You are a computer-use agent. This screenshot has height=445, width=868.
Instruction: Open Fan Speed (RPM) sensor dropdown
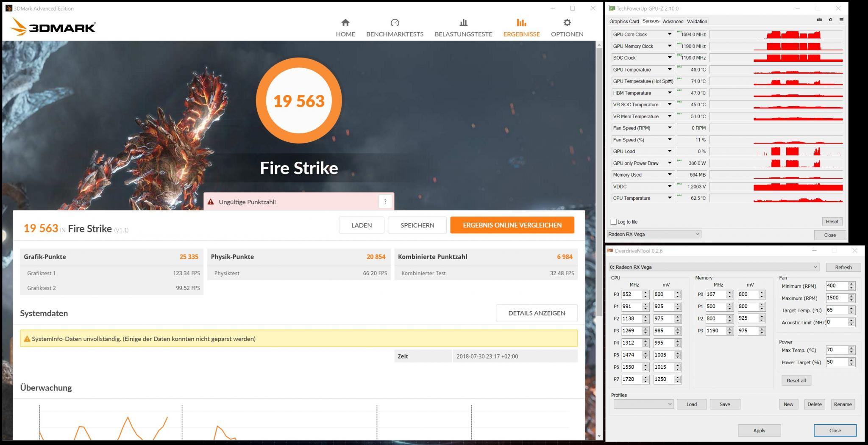(670, 128)
